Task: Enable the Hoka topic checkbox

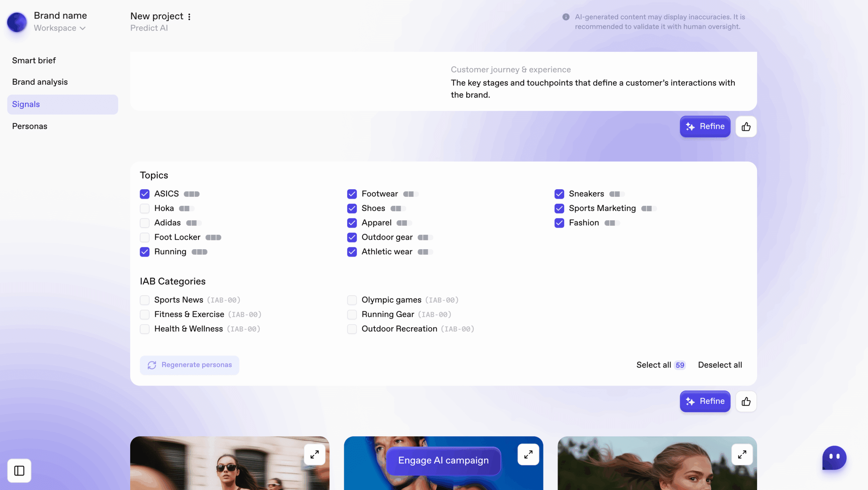Action: [145, 209]
